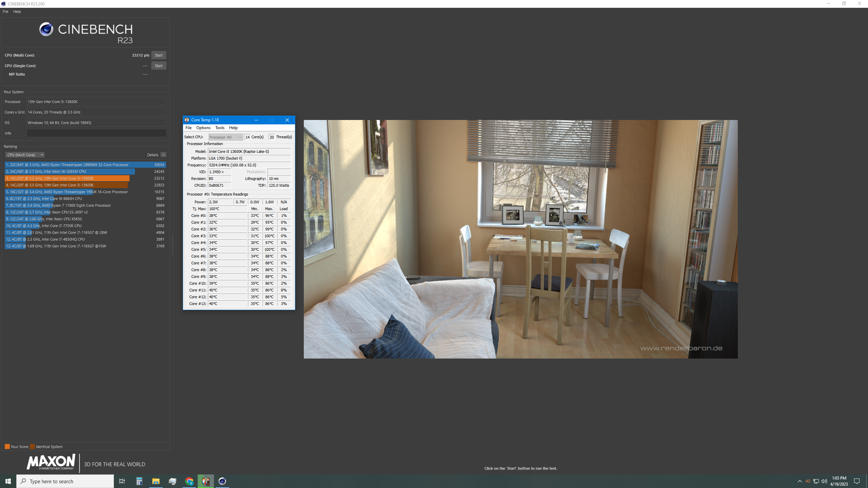The height and width of the screenshot is (488, 868).
Task: Open the Core Temp Tools menu
Action: [220, 128]
